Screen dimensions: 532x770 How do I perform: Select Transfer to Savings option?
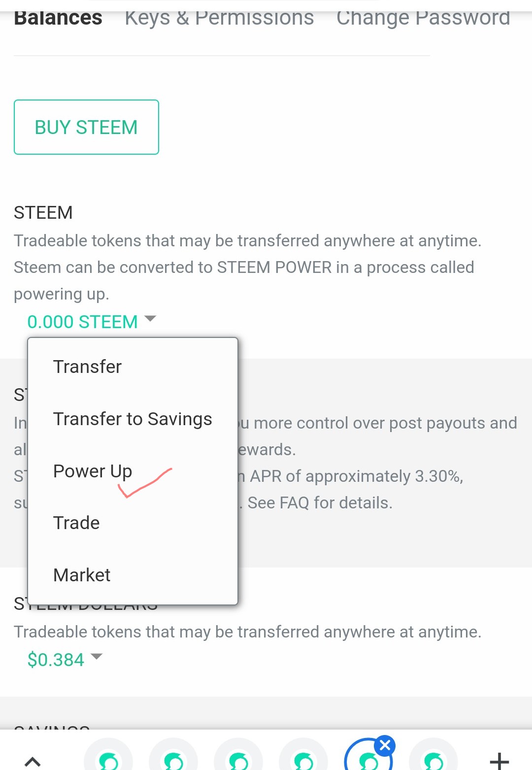(x=133, y=419)
